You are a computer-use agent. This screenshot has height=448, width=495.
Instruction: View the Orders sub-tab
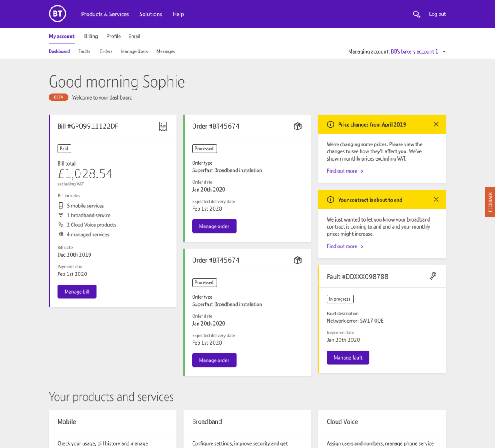106,51
